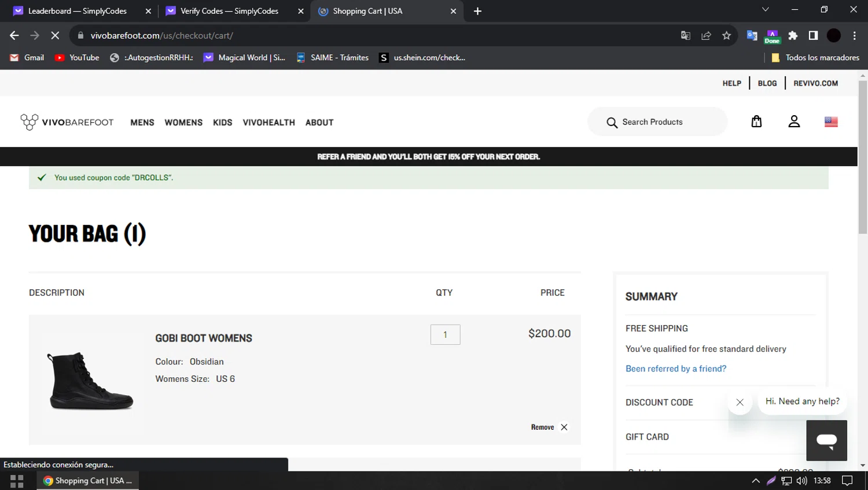The width and height of the screenshot is (868, 490).
Task: Open the us.shein.com bookmark
Action: coord(423,57)
